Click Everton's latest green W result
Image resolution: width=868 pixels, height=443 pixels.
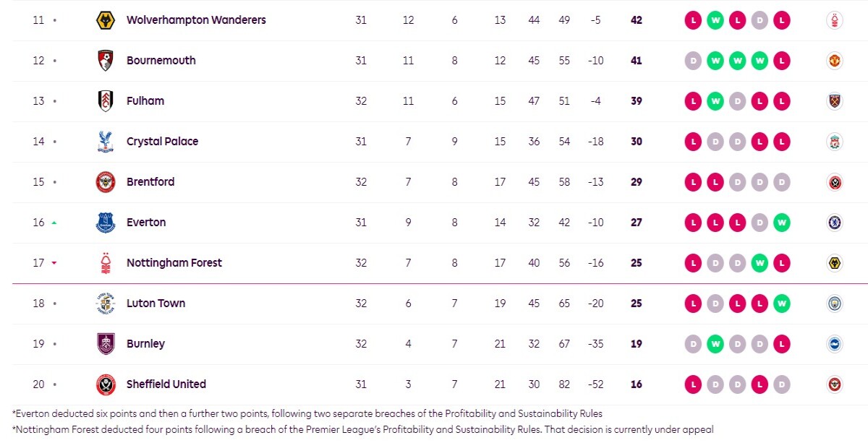(781, 223)
